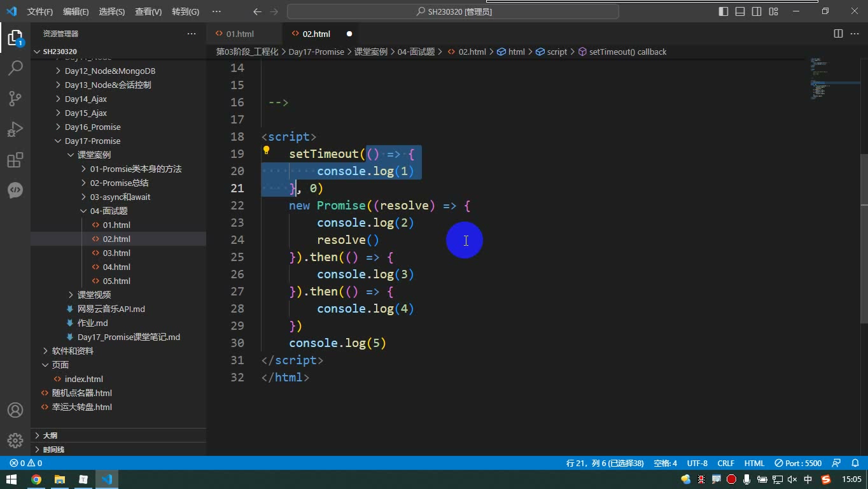Show errors and warnings in status bar

tap(26, 463)
